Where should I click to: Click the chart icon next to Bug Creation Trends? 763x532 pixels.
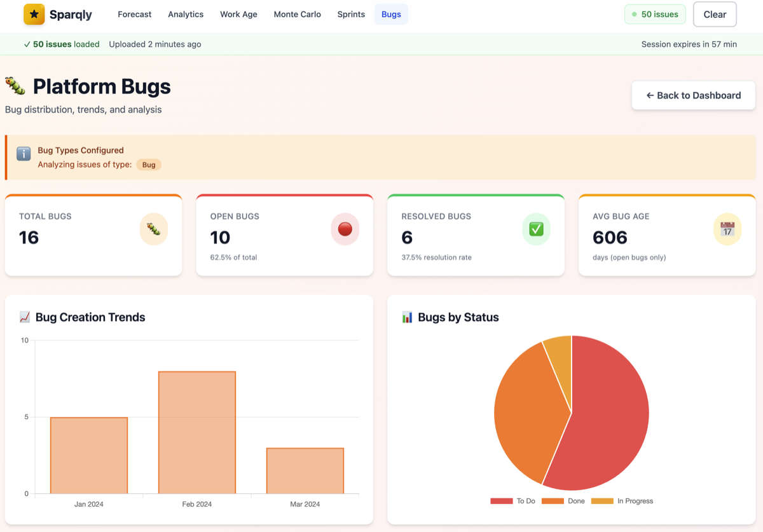pos(25,317)
